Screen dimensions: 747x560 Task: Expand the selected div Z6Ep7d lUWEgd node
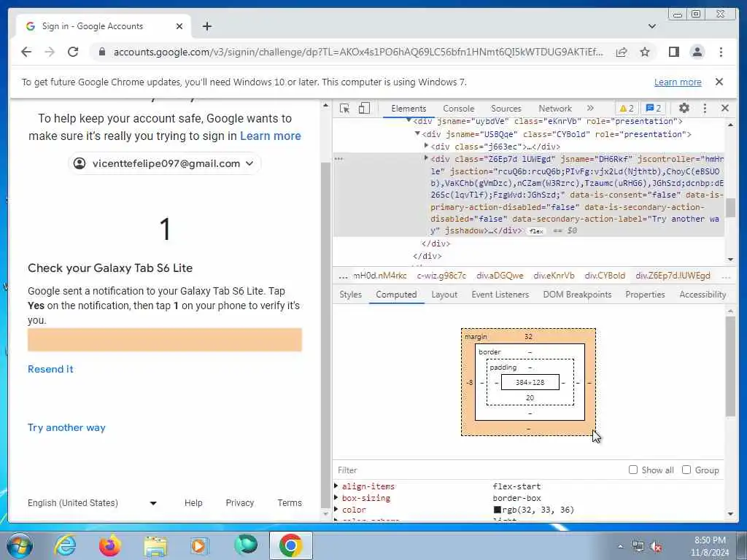coord(426,157)
